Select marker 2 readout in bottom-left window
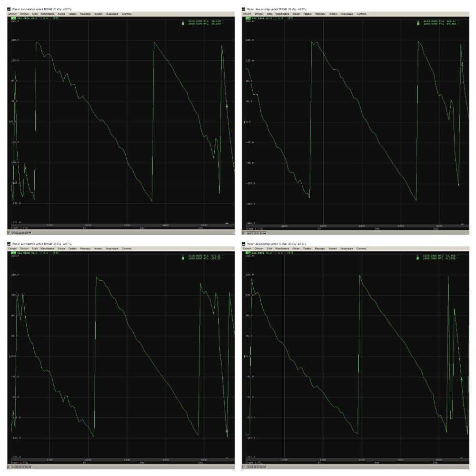Screen dimensions: 476x476 pyautogui.click(x=203, y=258)
